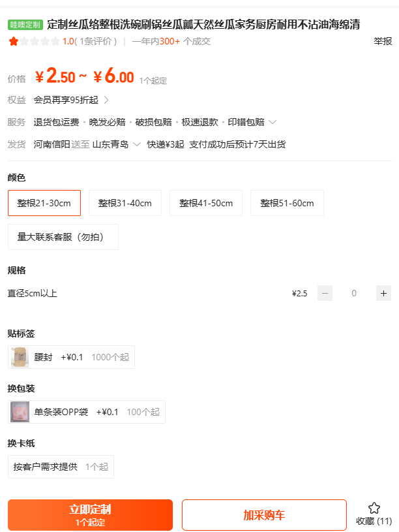Click the 举报 report link

[383, 42]
